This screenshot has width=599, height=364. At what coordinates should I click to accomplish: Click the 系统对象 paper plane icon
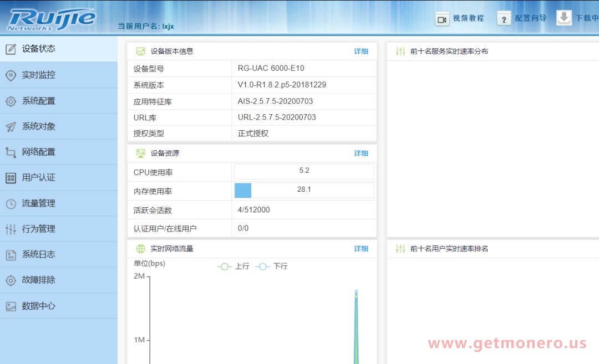pyautogui.click(x=11, y=127)
